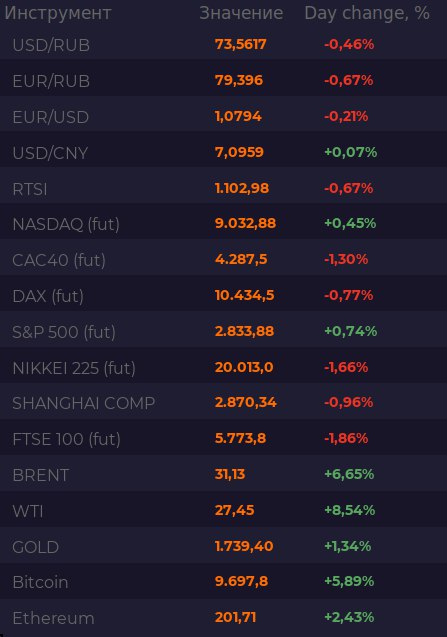The height and width of the screenshot is (637, 447).
Task: Click the EUR/USD pair label
Action: tap(51, 117)
